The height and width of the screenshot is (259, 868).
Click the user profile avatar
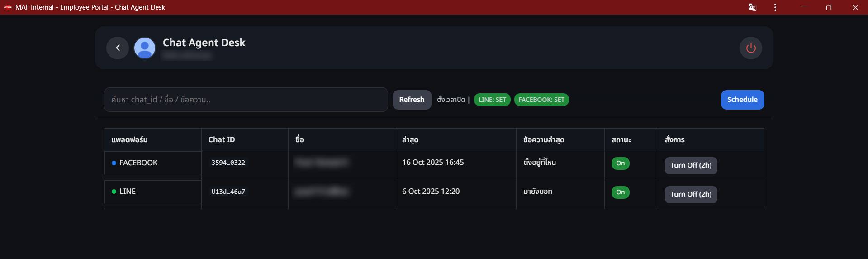pyautogui.click(x=145, y=48)
